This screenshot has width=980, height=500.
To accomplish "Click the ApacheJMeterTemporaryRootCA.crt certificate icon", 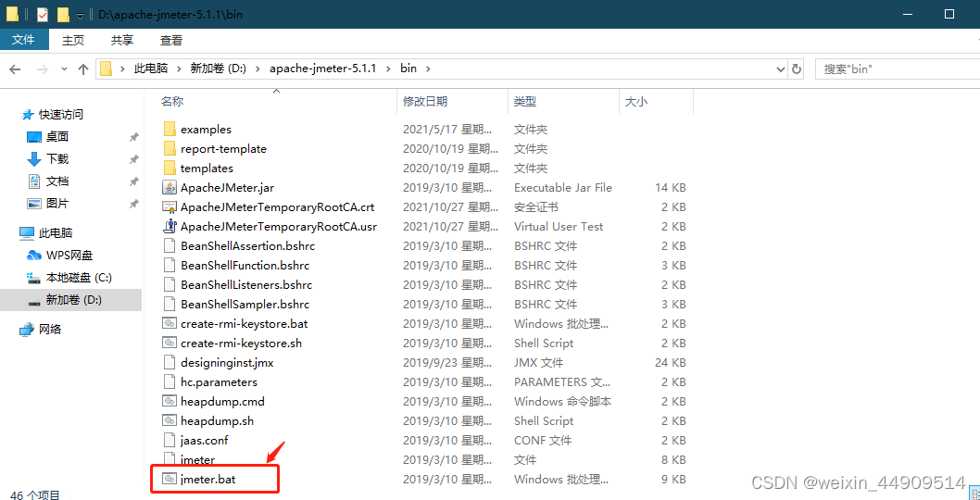I will (x=170, y=206).
